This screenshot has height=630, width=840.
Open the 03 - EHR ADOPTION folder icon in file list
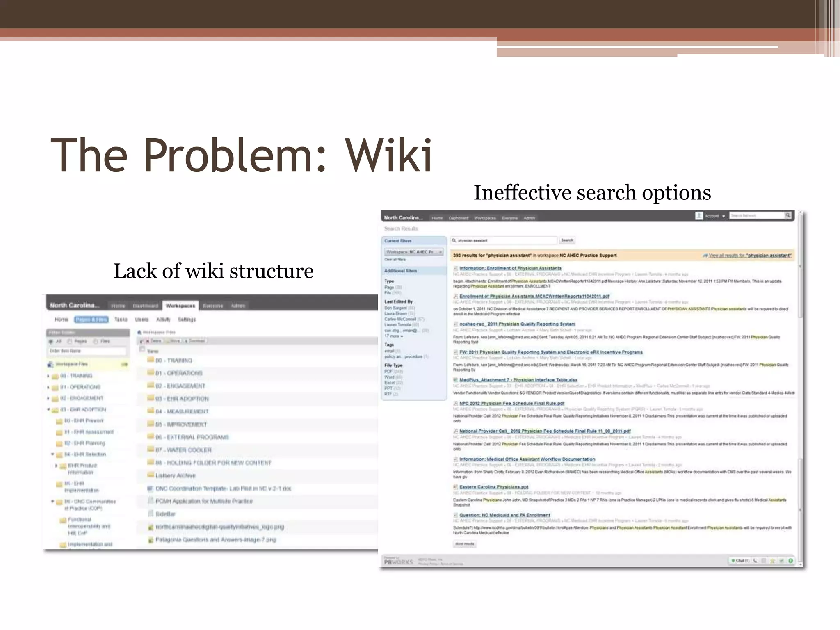tap(151, 398)
